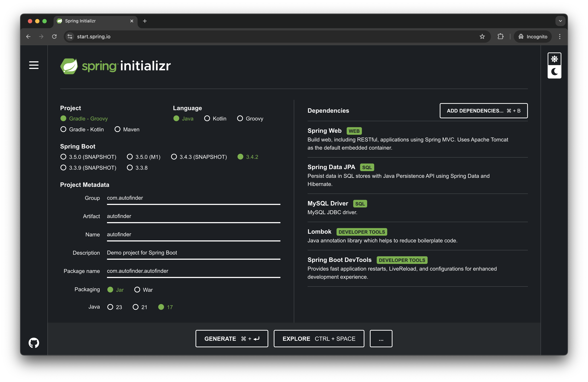Click DEVELOPER TOOLS tag beside Spring Boot DevTools
The height and width of the screenshot is (382, 588).
coord(402,260)
